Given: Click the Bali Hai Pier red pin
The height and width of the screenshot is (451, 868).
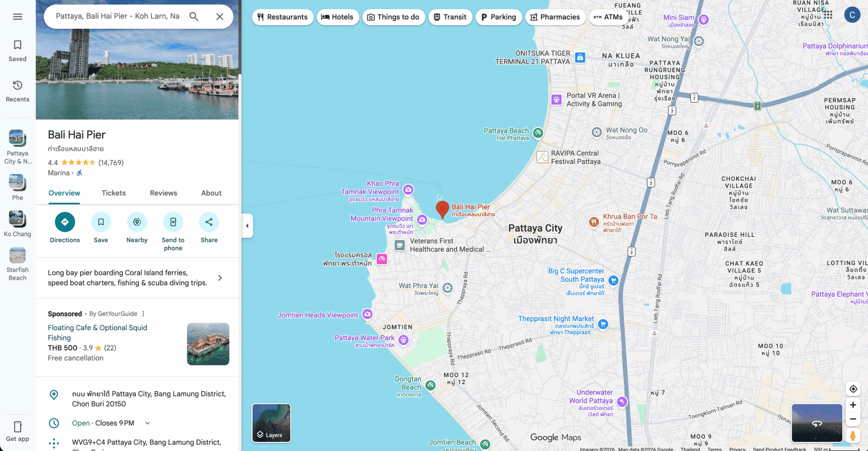Looking at the screenshot, I should click(442, 210).
